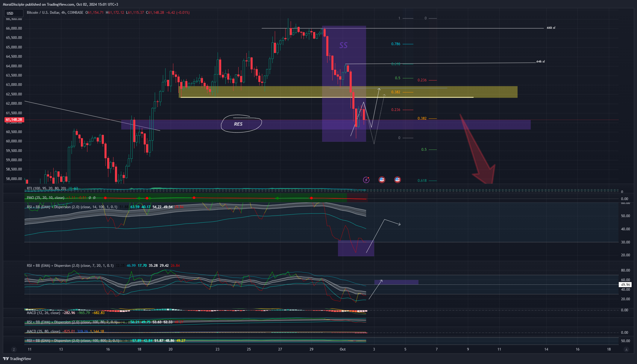
Task: Select the MACD (12, 26, close) legend
Action: (43, 313)
